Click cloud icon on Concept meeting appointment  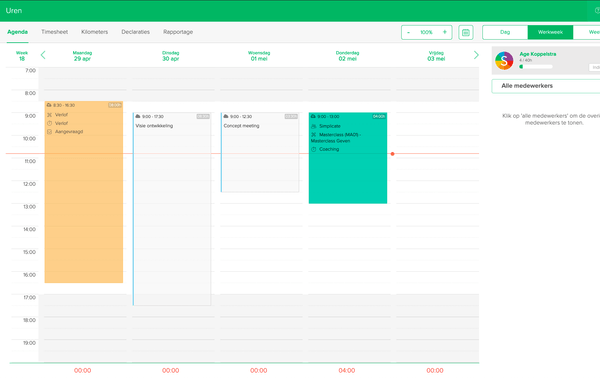pos(226,116)
